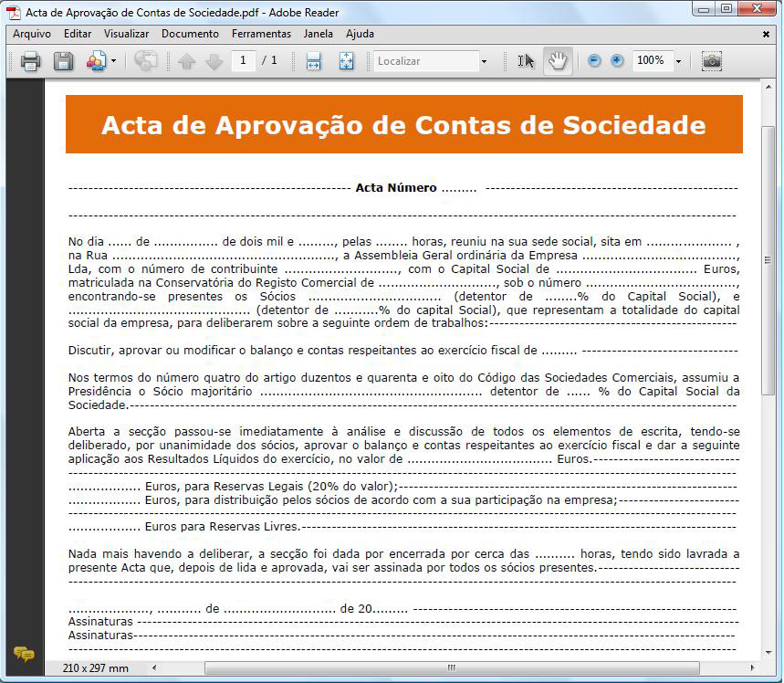Click the fit width page icon

[x=313, y=61]
